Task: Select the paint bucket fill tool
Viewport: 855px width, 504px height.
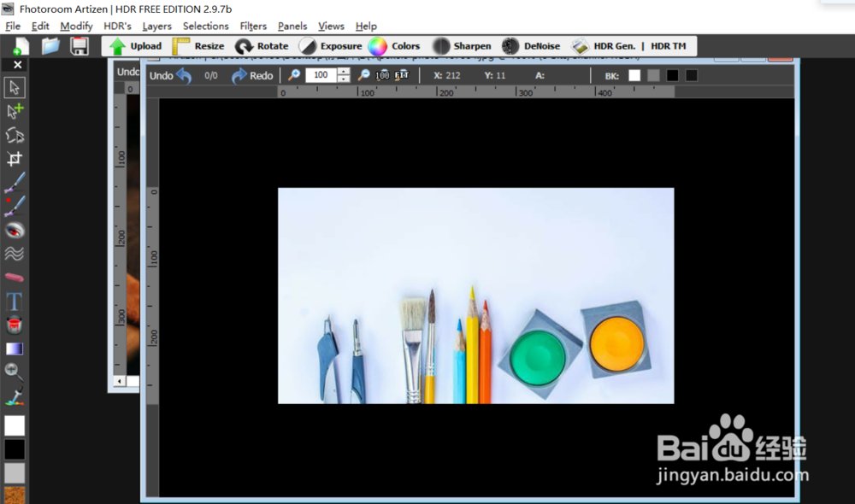Action: coord(15,325)
